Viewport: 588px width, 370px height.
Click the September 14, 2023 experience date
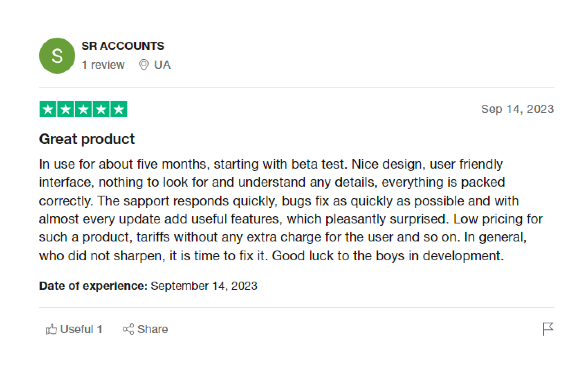(204, 286)
